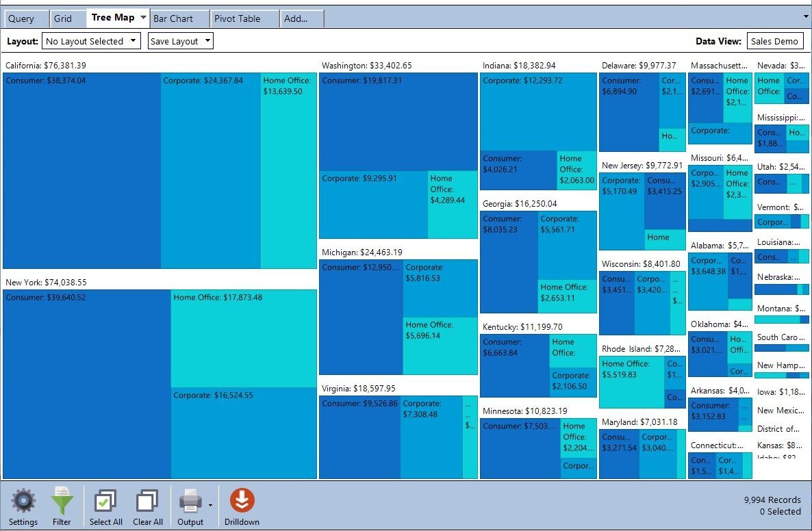Open the Bar Chart tab

tap(173, 18)
